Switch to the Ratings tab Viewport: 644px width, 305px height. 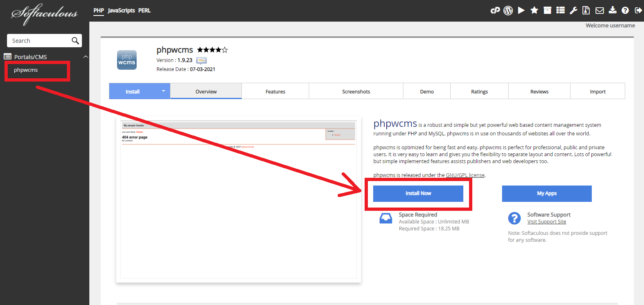tap(480, 92)
